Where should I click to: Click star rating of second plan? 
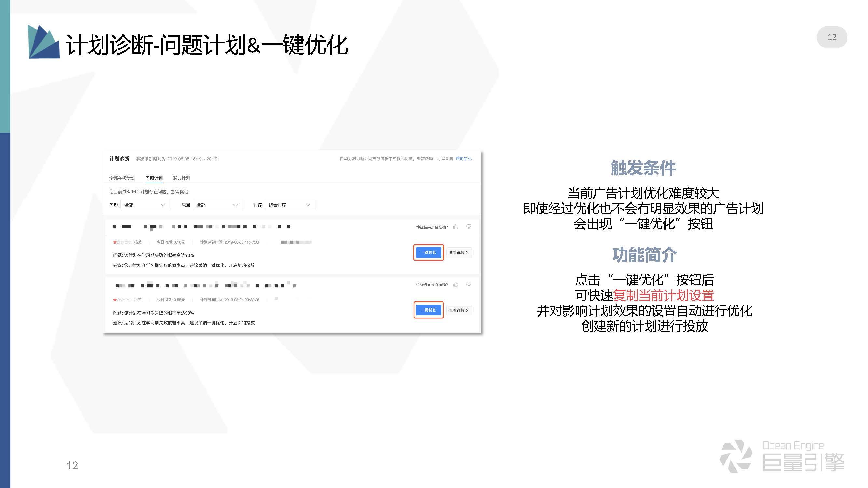click(x=122, y=300)
